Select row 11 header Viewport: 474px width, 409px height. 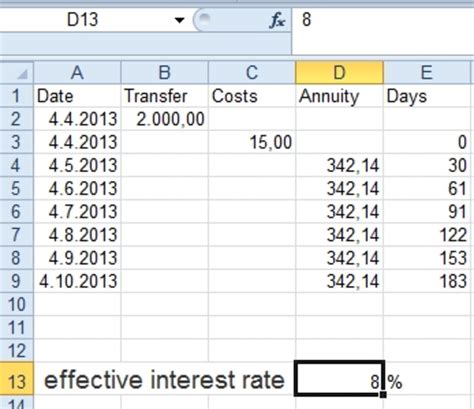point(17,327)
